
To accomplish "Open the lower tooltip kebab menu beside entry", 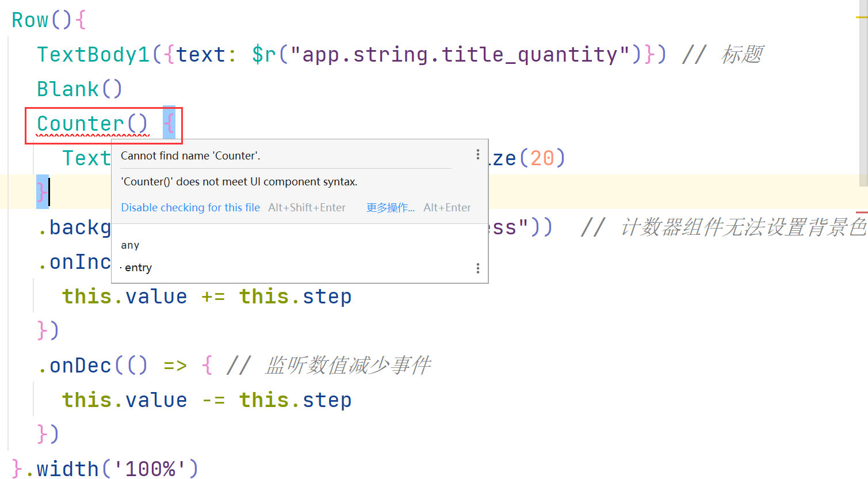I will pos(477,268).
